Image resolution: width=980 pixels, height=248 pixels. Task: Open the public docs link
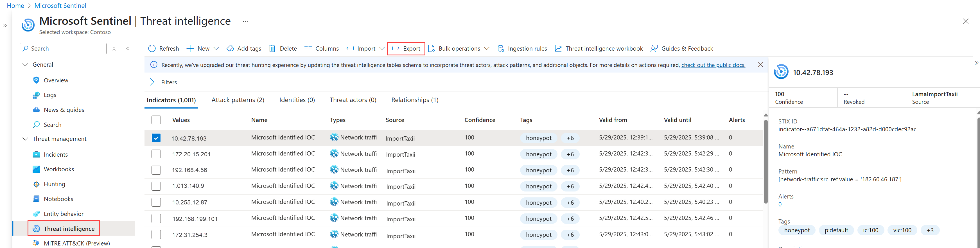click(713, 65)
